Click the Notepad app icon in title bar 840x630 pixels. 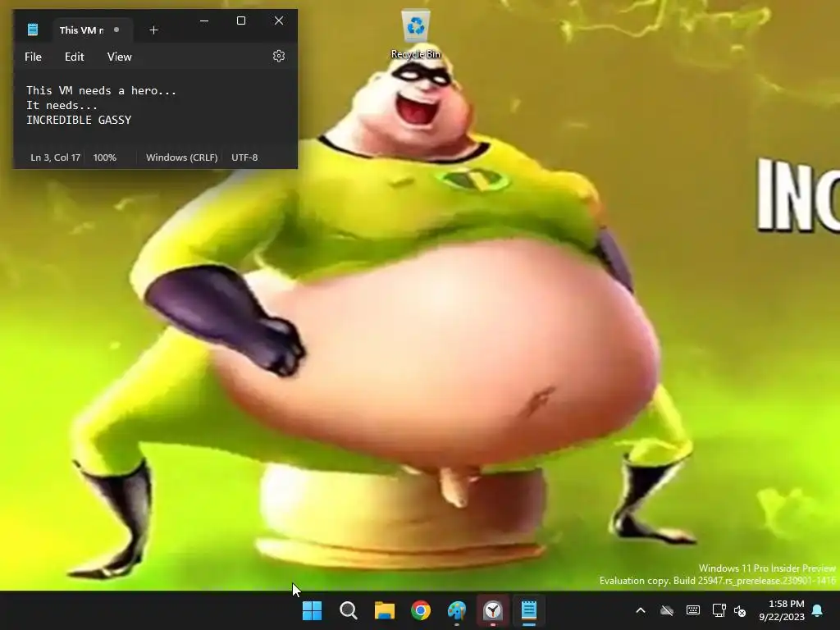coord(33,30)
